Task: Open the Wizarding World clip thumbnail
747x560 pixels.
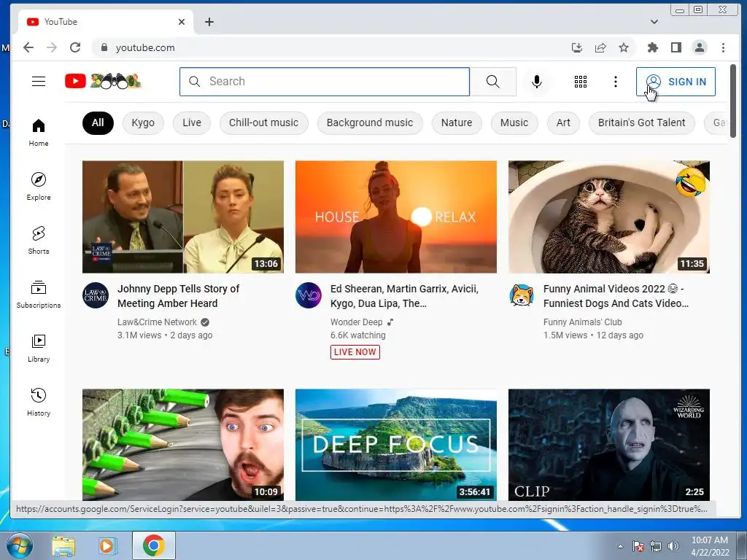Action: 609,445
